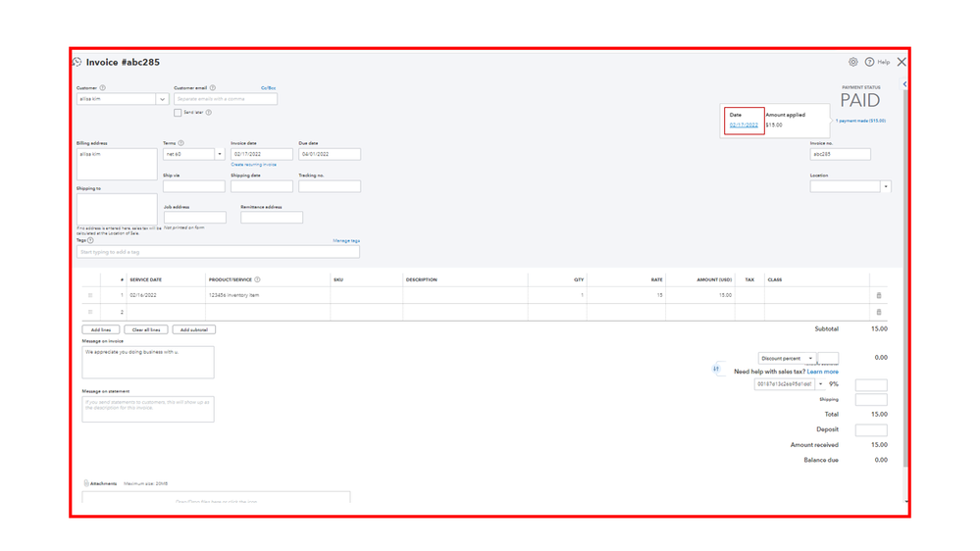
Task: Grab the drag handle of line 2
Action: click(90, 312)
